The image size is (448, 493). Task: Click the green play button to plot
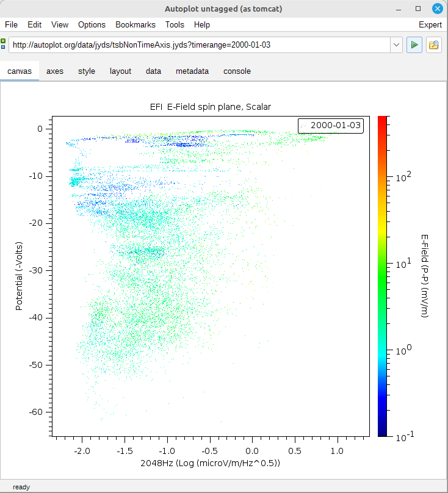[414, 45]
